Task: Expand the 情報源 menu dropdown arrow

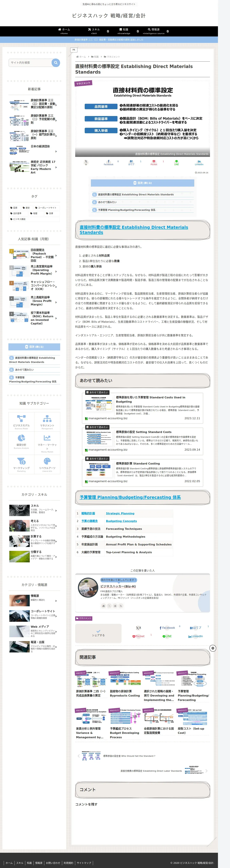Action: pyautogui.click(x=168, y=31)
